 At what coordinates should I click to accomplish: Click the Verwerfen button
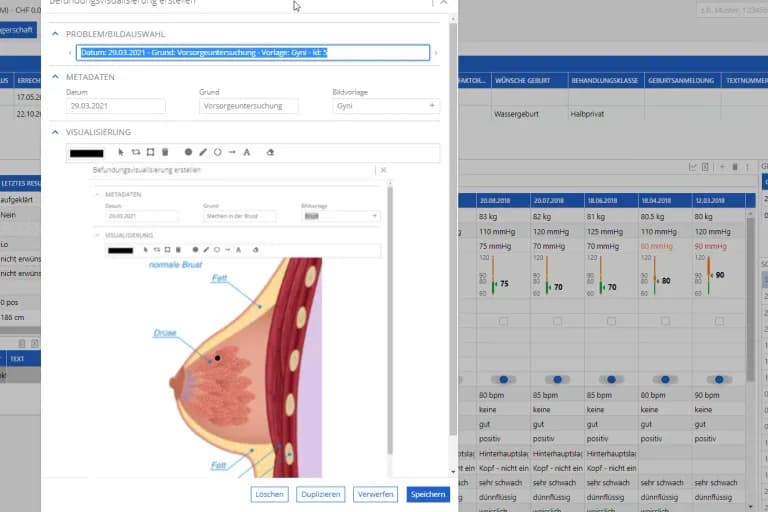pos(375,494)
